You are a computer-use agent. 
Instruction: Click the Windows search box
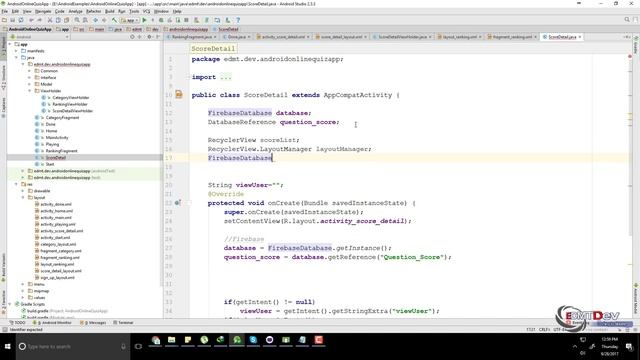click(x=73, y=347)
